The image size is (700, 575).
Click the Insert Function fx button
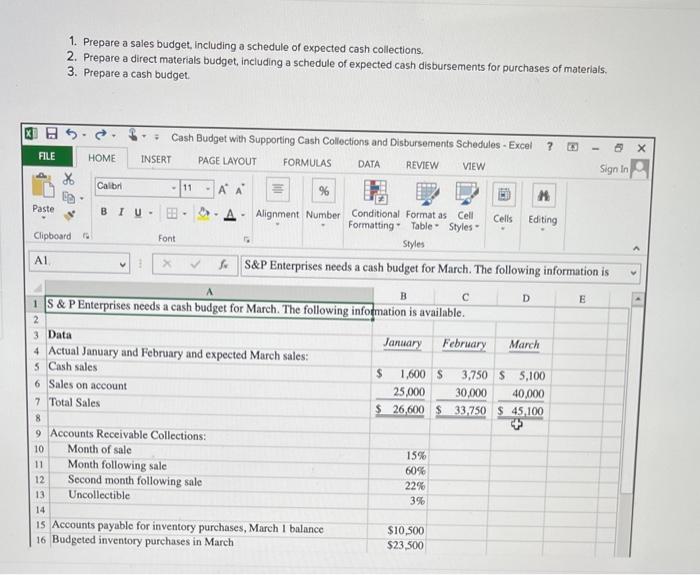(224, 265)
